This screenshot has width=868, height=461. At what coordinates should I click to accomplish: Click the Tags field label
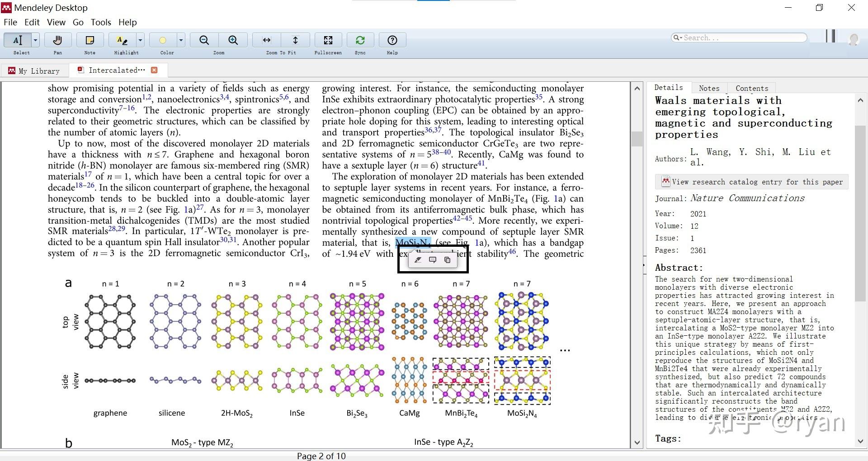tap(668, 438)
